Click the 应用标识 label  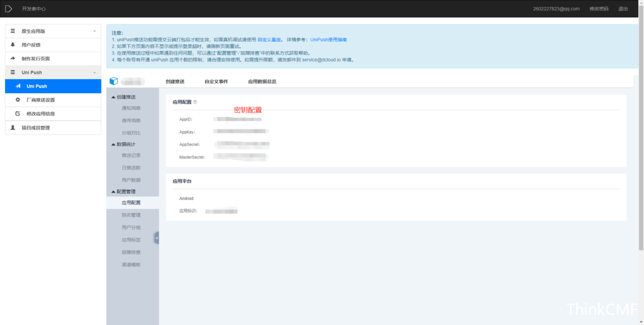[x=188, y=211]
